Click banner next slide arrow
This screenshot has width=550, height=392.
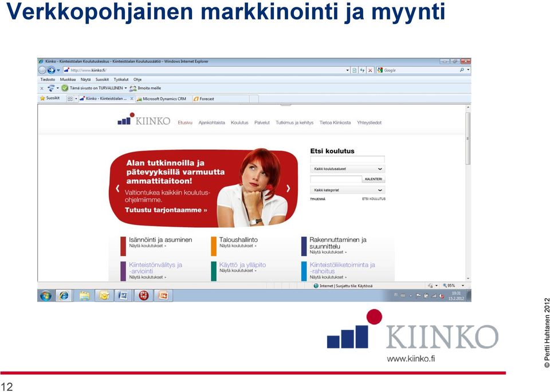tap(288, 188)
